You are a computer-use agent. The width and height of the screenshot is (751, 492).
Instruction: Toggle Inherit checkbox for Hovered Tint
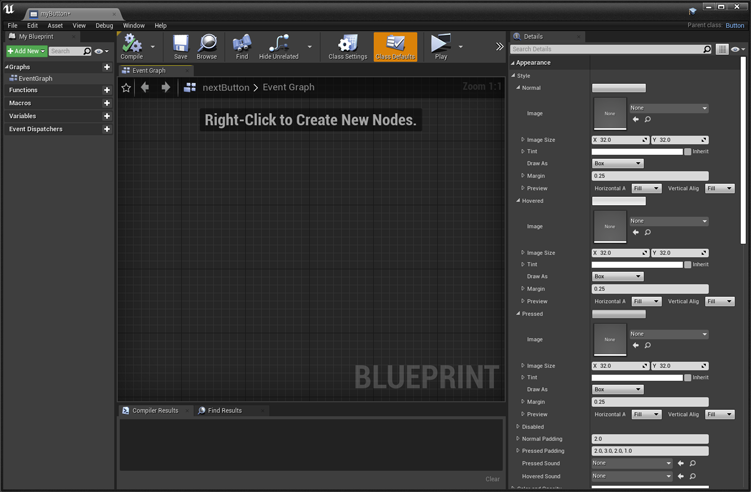pyautogui.click(x=688, y=264)
